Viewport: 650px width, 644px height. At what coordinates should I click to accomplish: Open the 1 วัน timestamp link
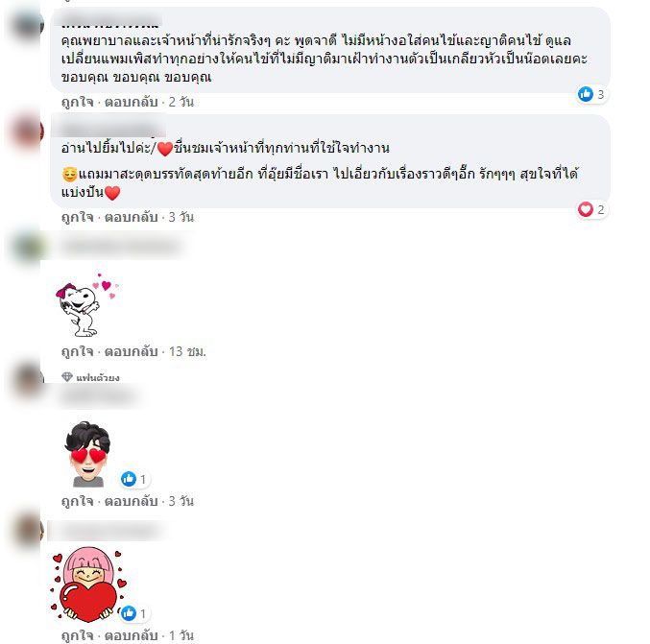[x=181, y=635]
